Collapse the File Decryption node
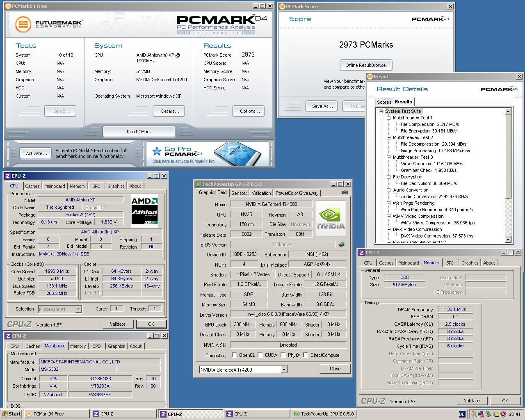 coord(388,177)
